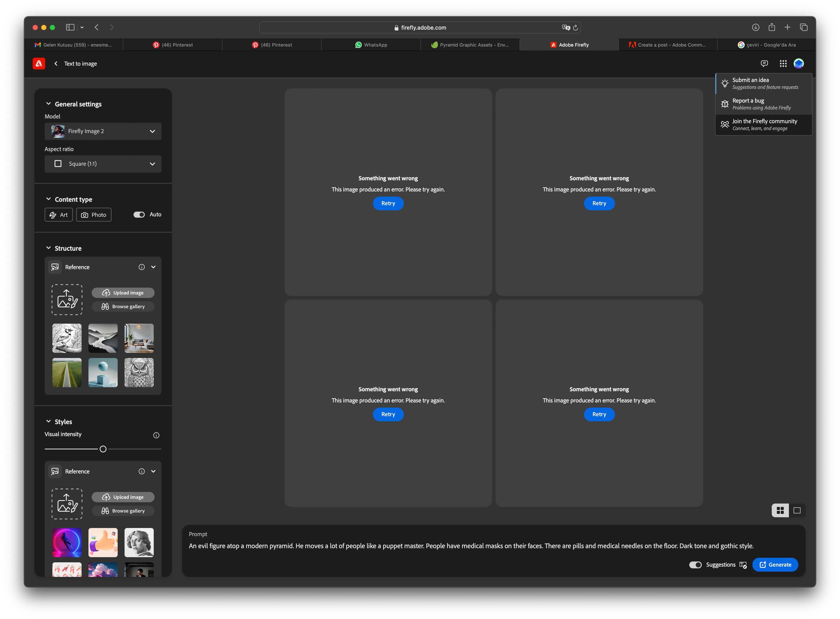Click the Visual intensity slider handle
The image size is (840, 619).
pyautogui.click(x=103, y=449)
